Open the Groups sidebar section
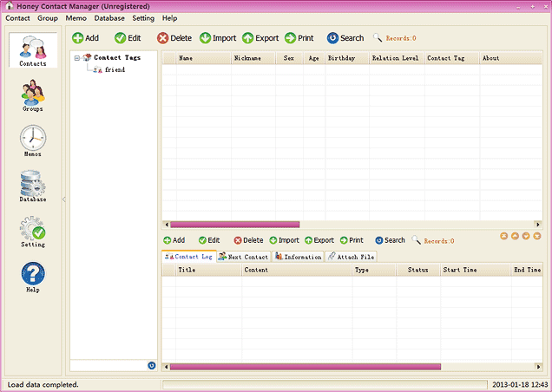The width and height of the screenshot is (552, 392). point(33,95)
